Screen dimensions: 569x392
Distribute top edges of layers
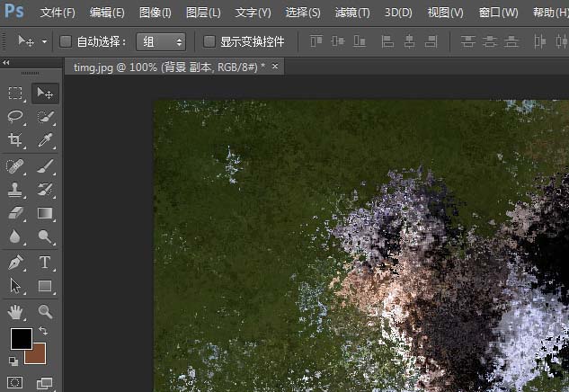(467, 41)
